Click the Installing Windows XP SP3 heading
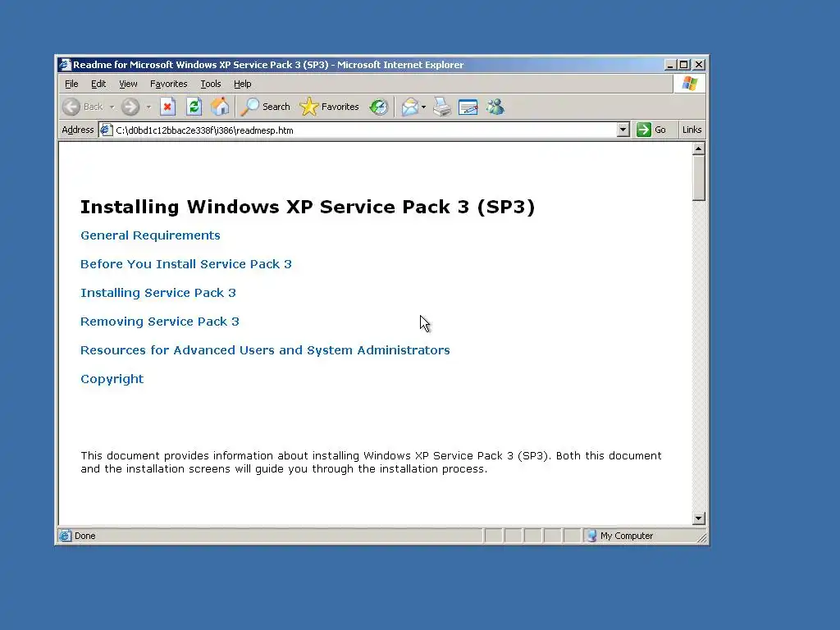 [x=308, y=207]
